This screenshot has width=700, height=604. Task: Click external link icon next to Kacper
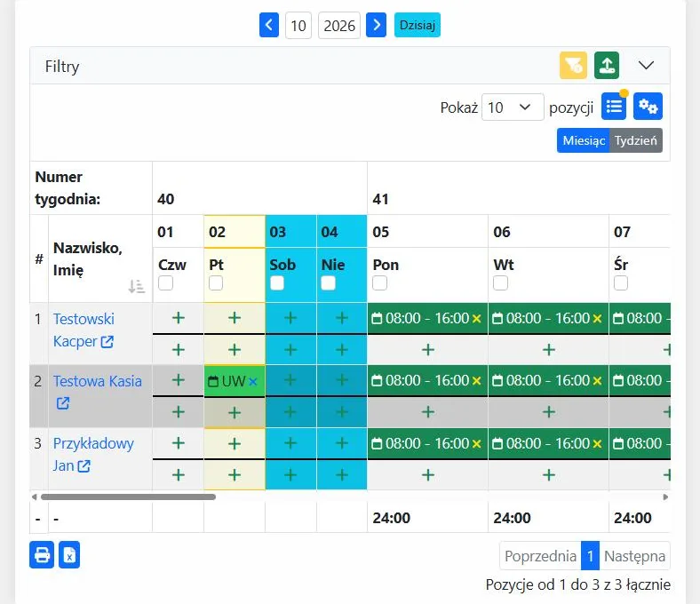click(107, 341)
